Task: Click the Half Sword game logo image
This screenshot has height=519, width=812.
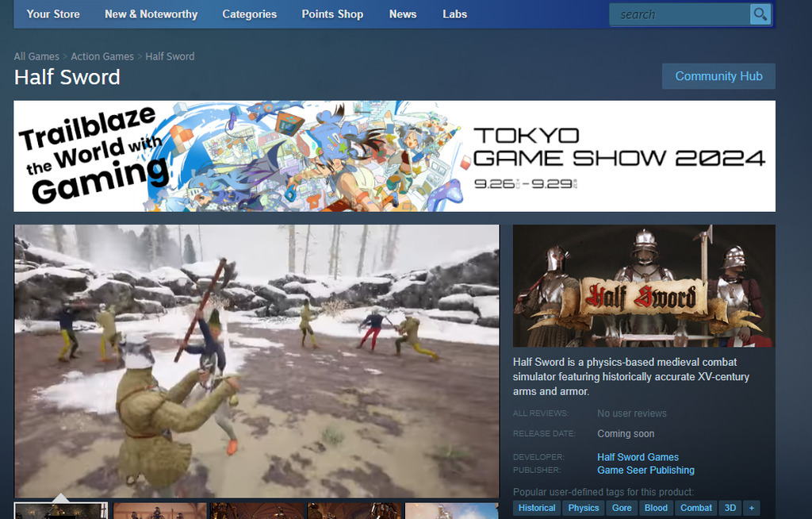Action: click(x=644, y=286)
